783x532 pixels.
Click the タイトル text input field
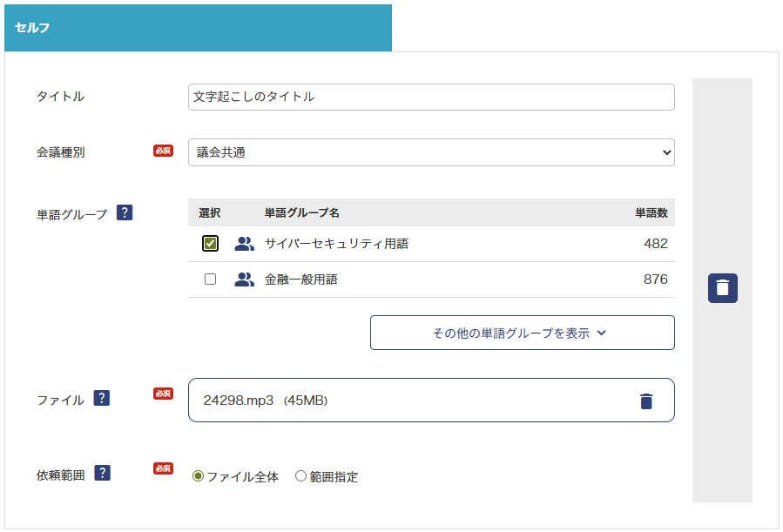(431, 97)
